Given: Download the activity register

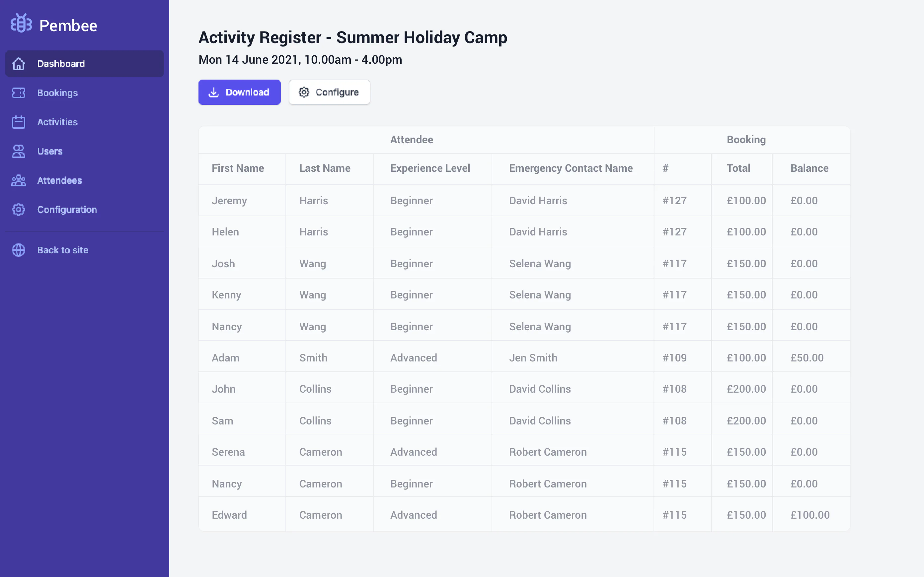Looking at the screenshot, I should 239,92.
